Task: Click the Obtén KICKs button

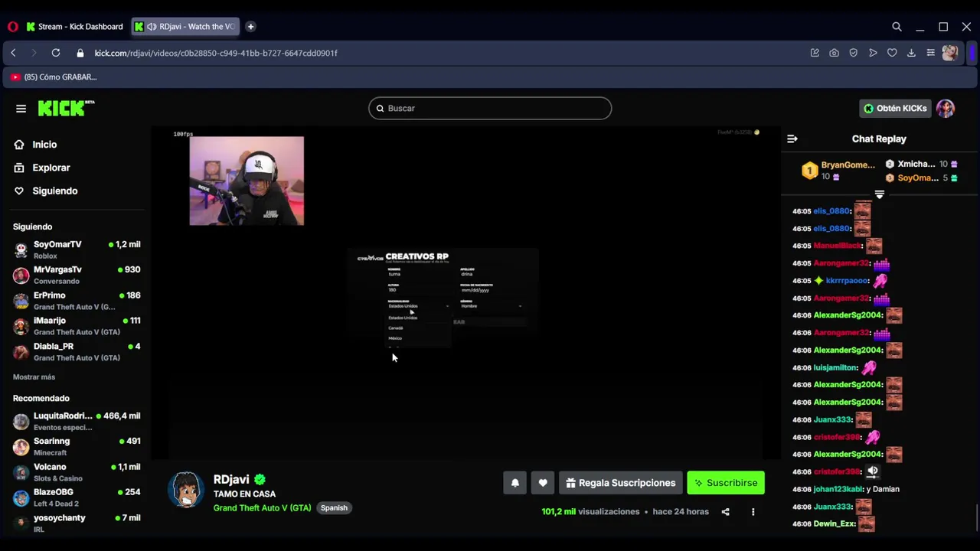Action: coord(895,109)
